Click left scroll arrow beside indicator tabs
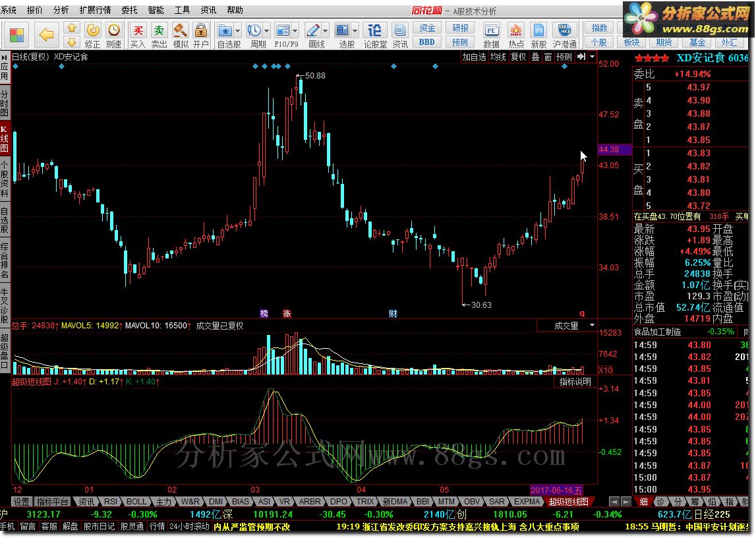The width and height of the screenshot is (756, 538). [x=614, y=502]
